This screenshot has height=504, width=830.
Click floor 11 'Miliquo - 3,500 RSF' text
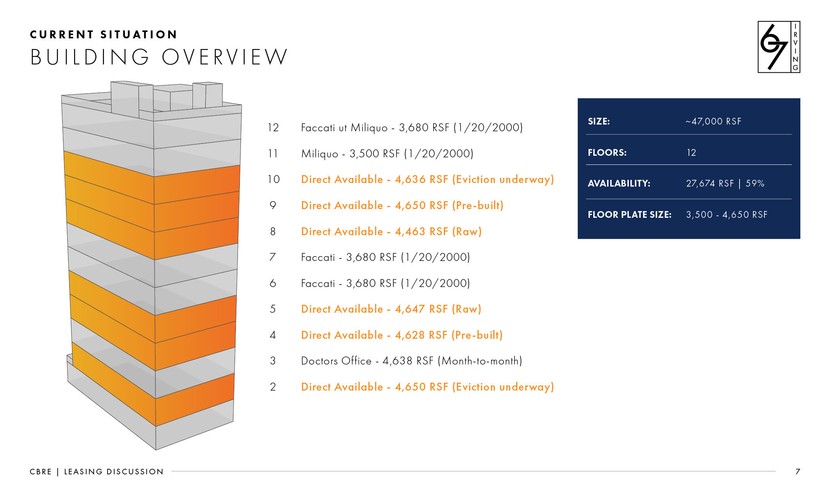[387, 153]
